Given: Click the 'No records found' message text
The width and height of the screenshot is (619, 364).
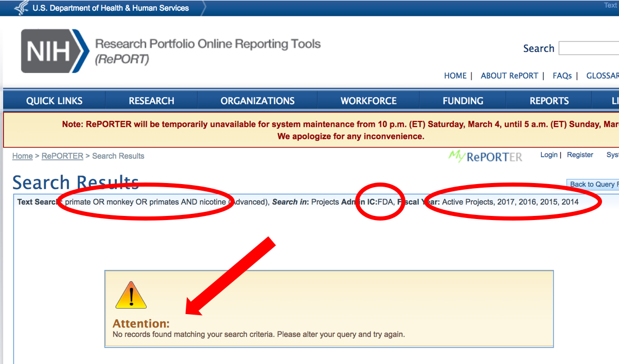Looking at the screenshot, I should click(x=259, y=334).
